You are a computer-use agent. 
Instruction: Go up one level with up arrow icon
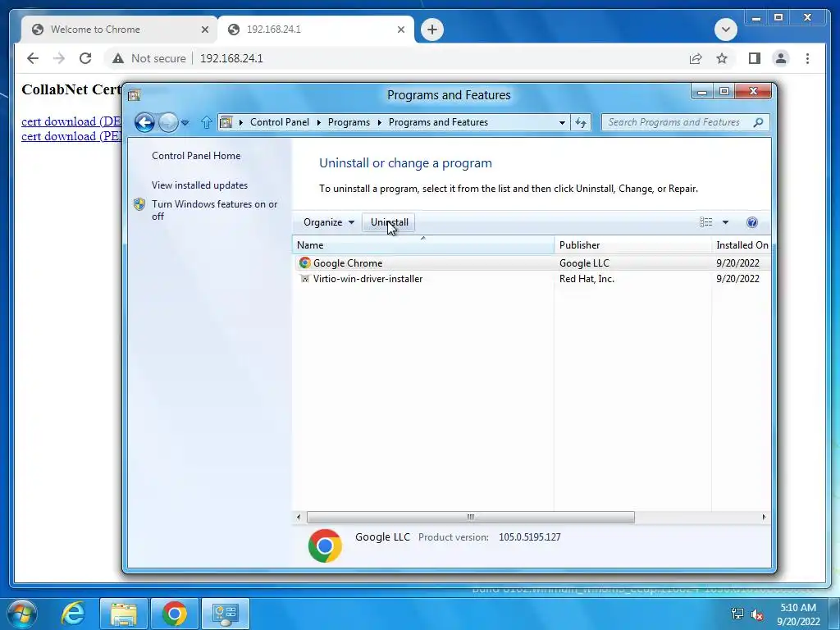pyautogui.click(x=206, y=123)
